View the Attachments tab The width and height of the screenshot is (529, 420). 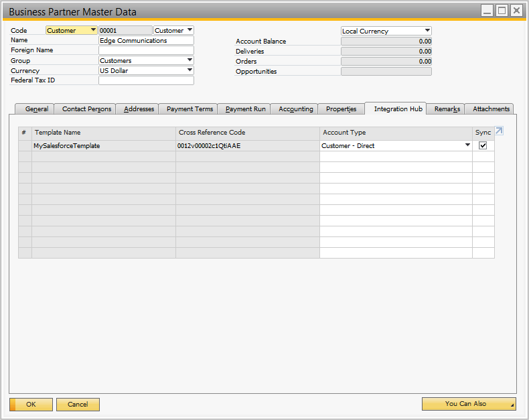pos(491,109)
